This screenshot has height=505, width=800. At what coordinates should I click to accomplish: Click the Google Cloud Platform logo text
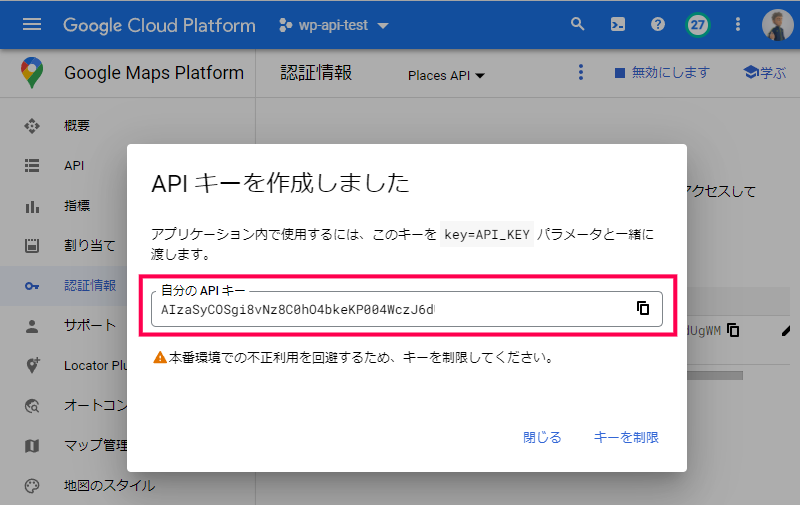[x=159, y=25]
